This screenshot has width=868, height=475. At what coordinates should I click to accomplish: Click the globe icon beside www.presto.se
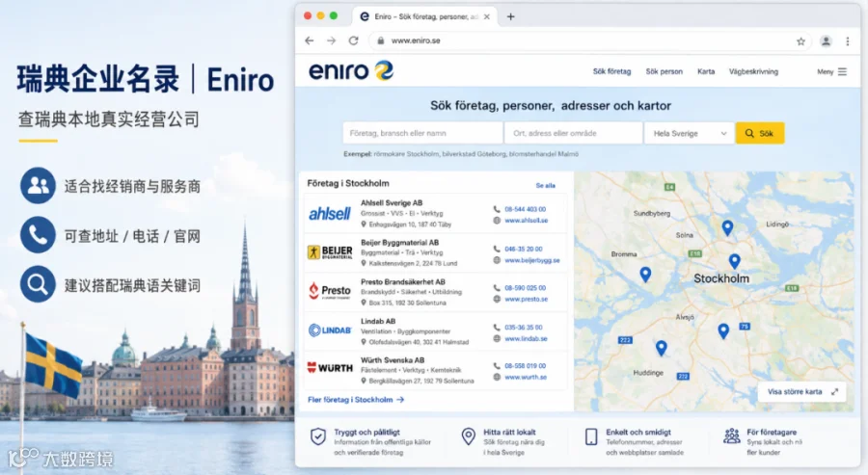pos(497,299)
